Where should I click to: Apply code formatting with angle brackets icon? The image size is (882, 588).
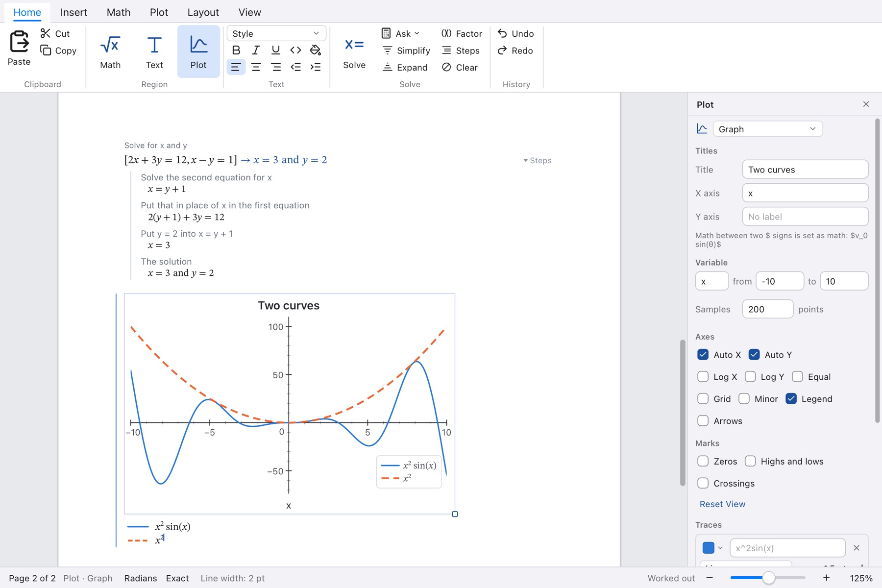tap(295, 50)
